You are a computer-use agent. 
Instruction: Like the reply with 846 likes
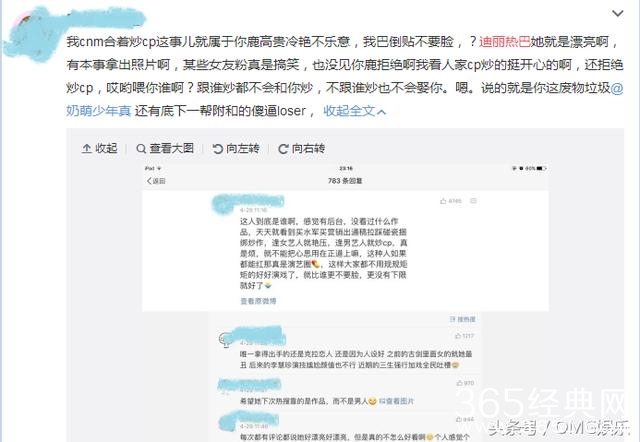pyautogui.click(x=465, y=419)
